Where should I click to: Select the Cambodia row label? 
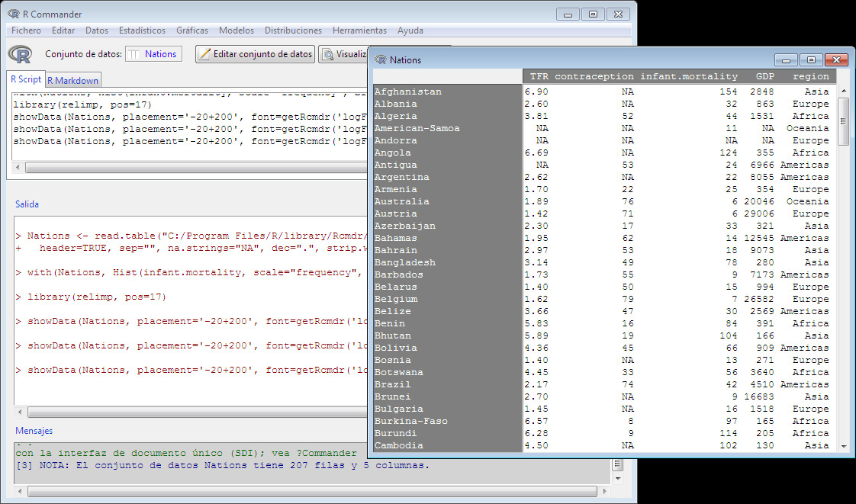[398, 445]
